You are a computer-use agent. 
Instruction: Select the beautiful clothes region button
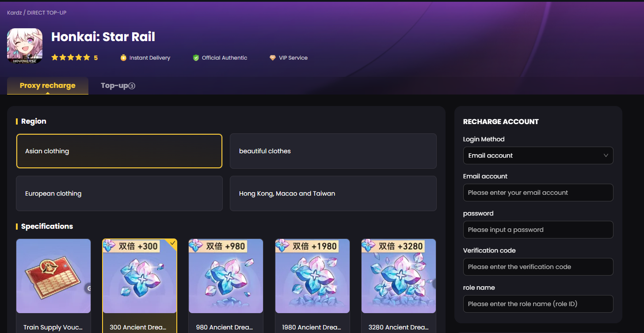click(x=333, y=151)
